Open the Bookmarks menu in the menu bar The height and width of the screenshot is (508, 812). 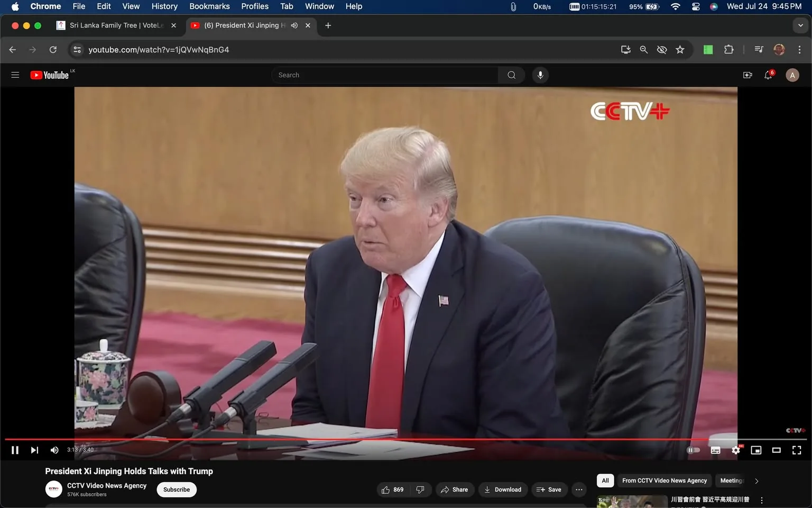pyautogui.click(x=209, y=6)
